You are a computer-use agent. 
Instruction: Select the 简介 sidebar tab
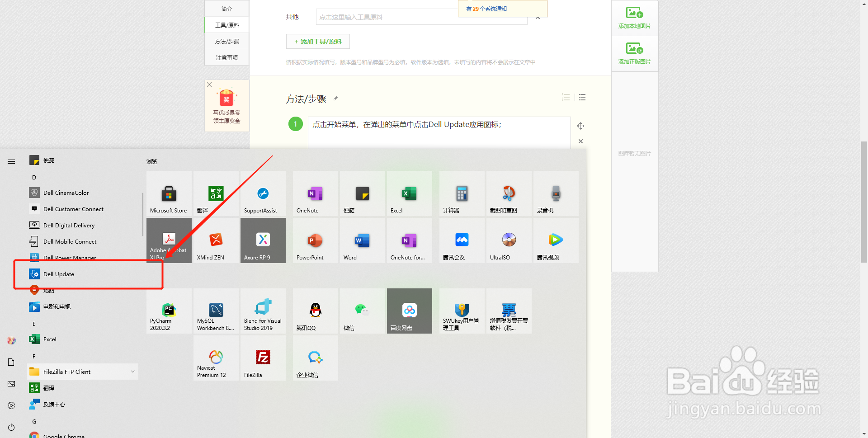tap(227, 9)
